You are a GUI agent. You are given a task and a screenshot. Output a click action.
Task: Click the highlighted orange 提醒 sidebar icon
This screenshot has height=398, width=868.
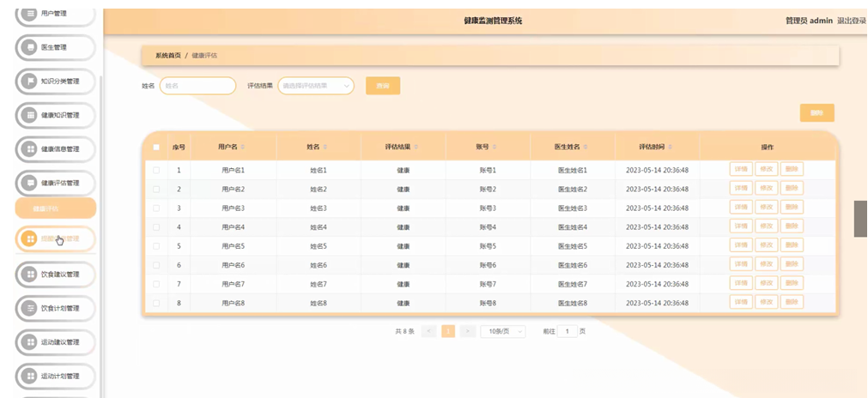(x=29, y=238)
